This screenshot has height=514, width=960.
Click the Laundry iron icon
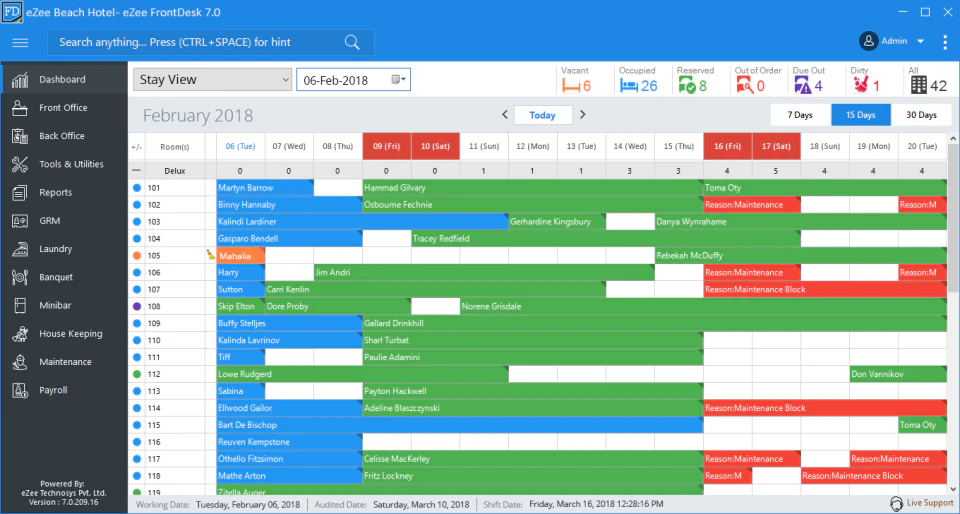coord(20,249)
